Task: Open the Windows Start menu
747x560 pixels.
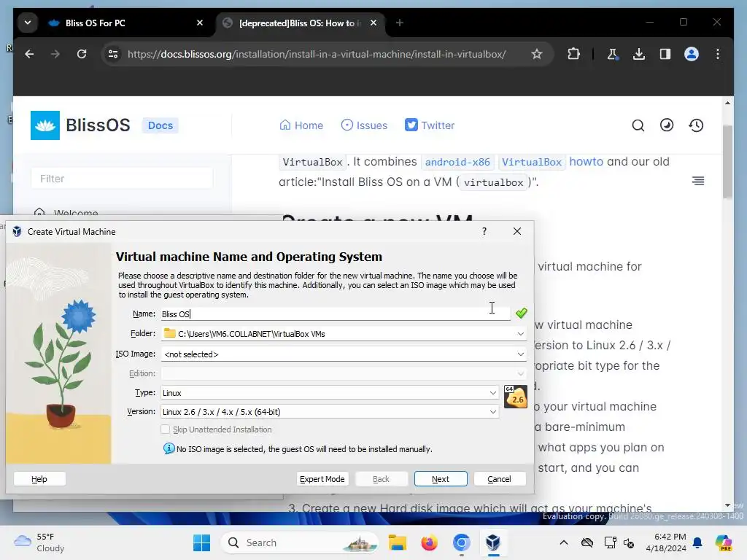Action: (x=201, y=542)
